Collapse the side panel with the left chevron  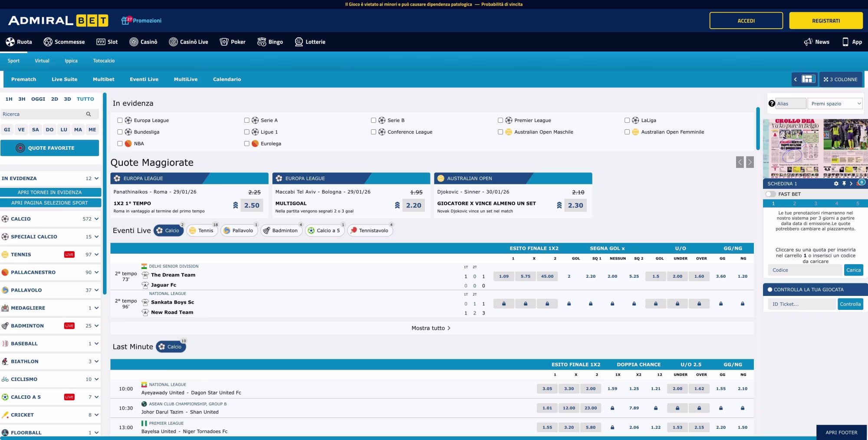click(795, 79)
